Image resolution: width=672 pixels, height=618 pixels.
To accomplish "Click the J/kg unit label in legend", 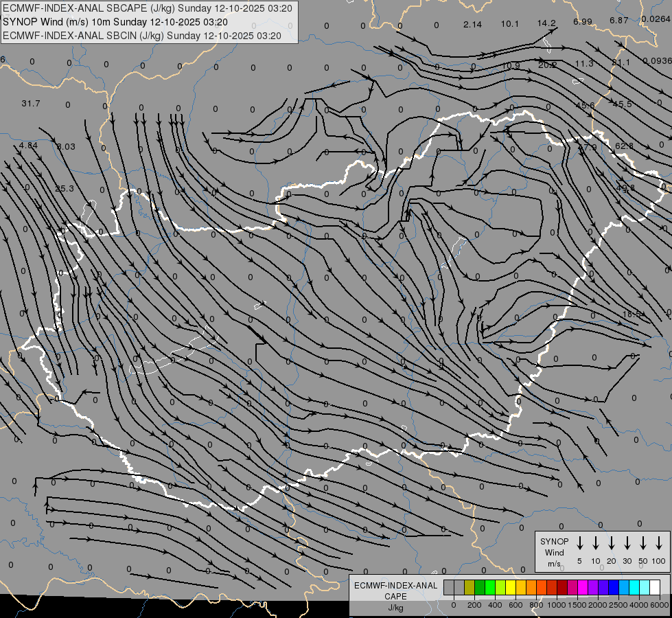I will click(395, 608).
